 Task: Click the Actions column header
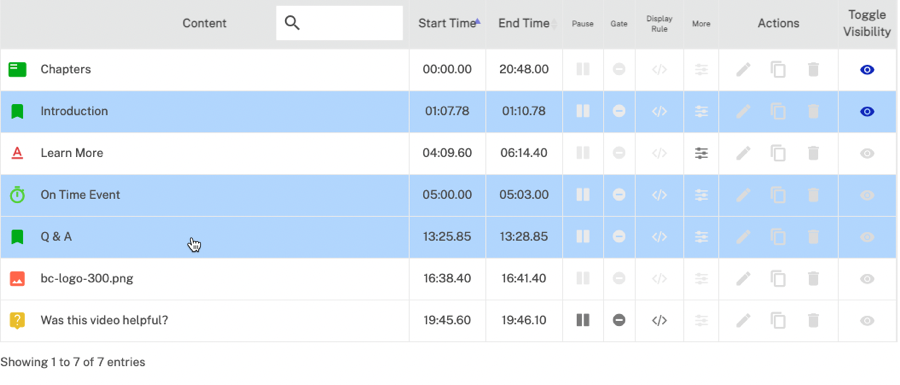tap(778, 24)
